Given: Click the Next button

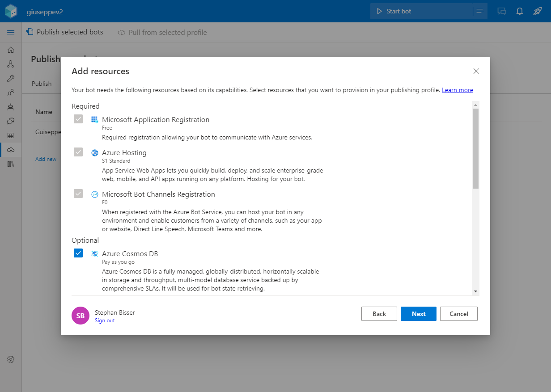Looking at the screenshot, I should tap(419, 314).
